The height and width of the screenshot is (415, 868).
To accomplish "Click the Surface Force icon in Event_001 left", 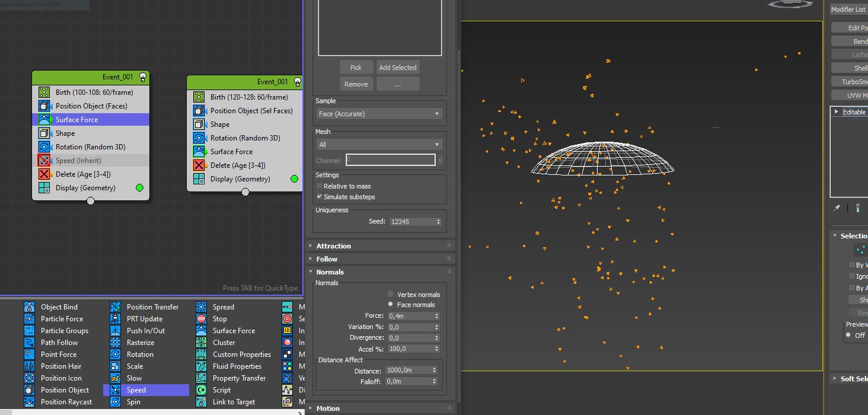I will [44, 119].
